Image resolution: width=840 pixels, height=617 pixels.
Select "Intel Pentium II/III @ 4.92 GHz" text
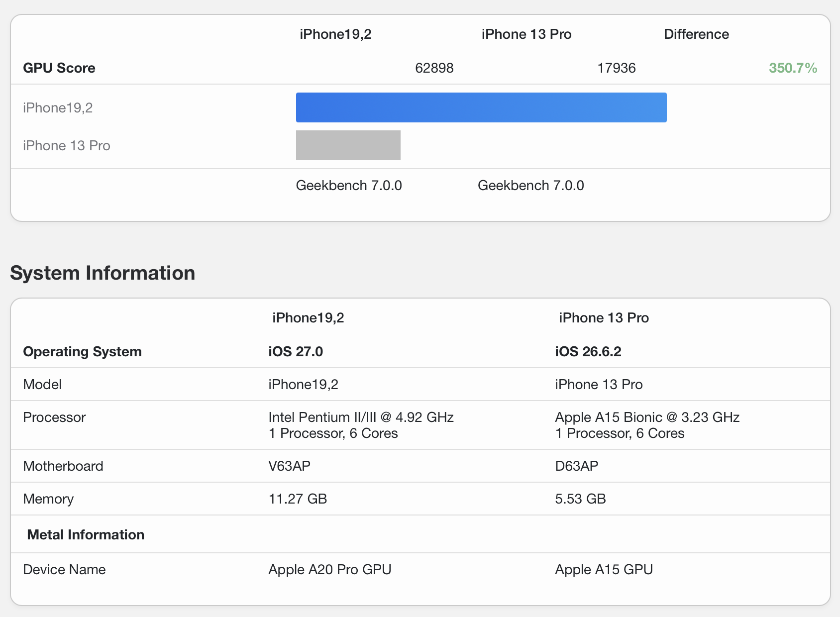(x=361, y=417)
